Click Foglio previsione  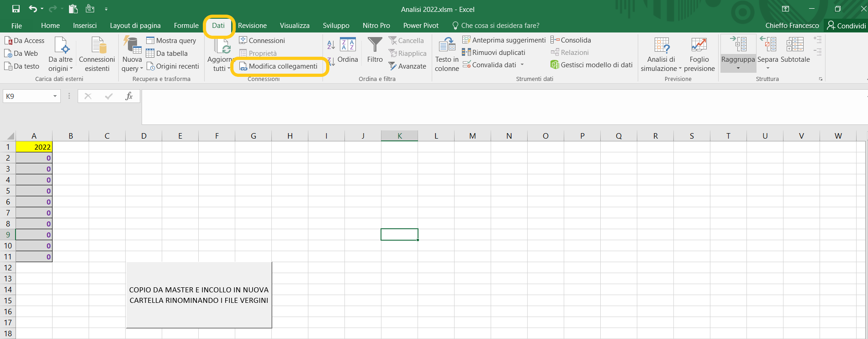pos(699,54)
